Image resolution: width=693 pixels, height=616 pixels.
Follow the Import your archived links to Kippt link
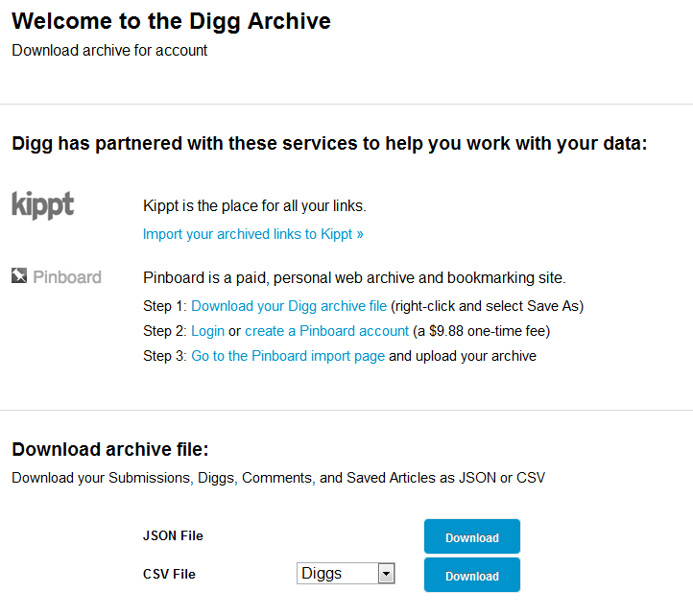[x=253, y=234]
